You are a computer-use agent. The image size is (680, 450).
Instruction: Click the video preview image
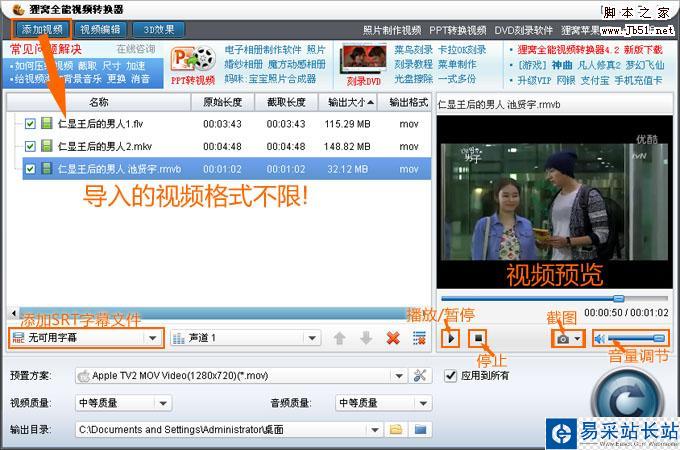click(x=554, y=202)
